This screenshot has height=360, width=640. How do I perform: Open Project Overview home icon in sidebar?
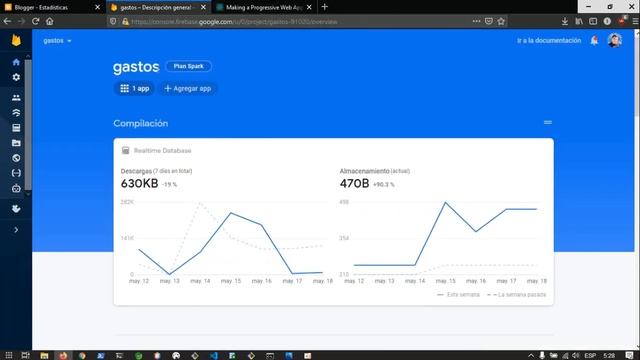pyautogui.click(x=16, y=62)
